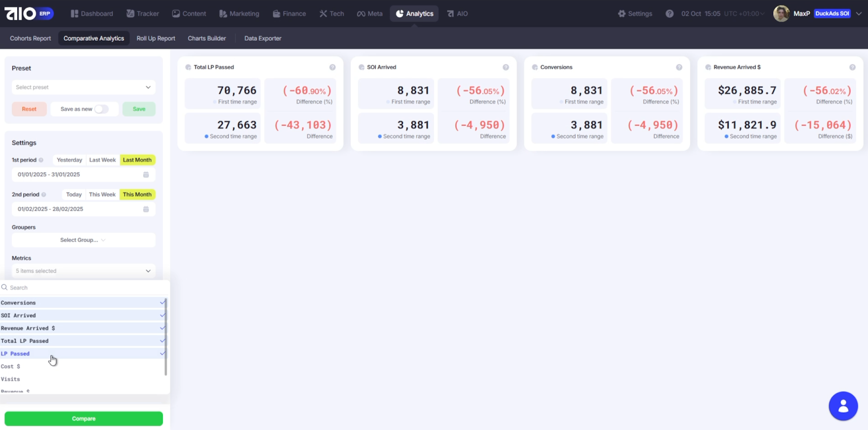Click the calendar icon for 2nd period
This screenshot has height=430, width=868.
click(x=146, y=209)
